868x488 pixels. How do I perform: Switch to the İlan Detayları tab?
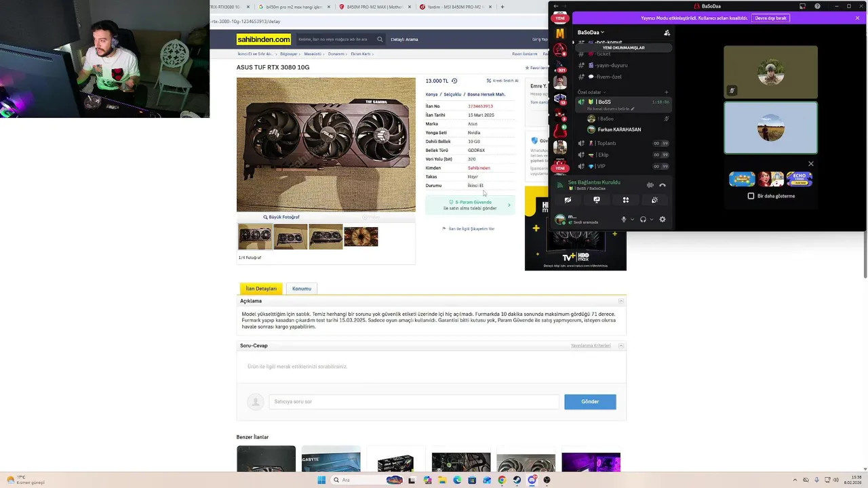coord(261,289)
